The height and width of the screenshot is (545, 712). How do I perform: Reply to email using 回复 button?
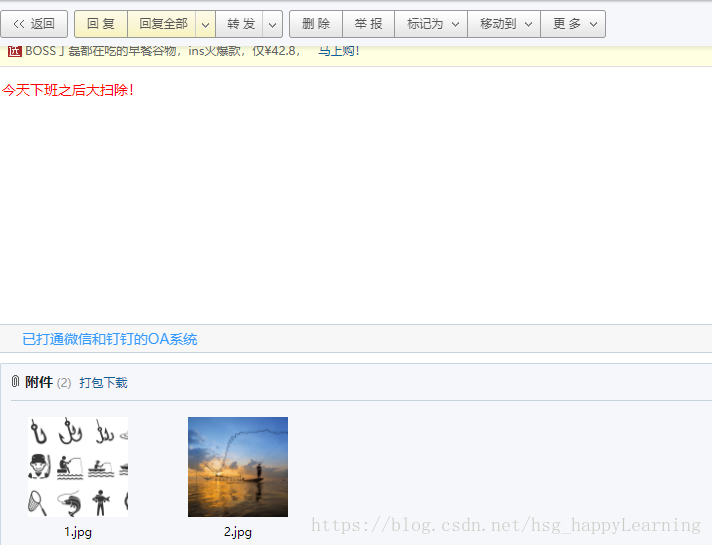click(x=101, y=24)
